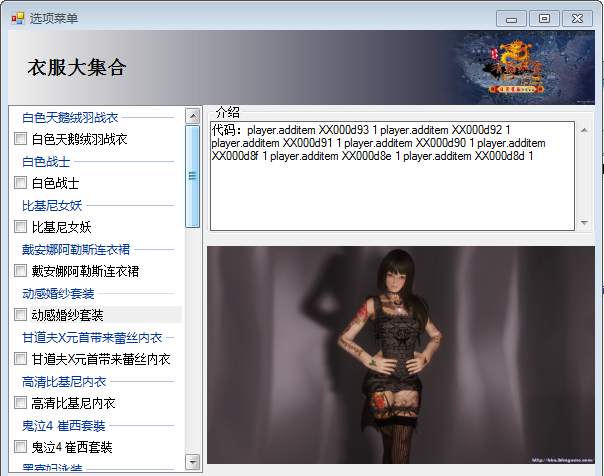Click the app icon in title bar
Viewport: 604px width, 476px height.
coord(17,17)
